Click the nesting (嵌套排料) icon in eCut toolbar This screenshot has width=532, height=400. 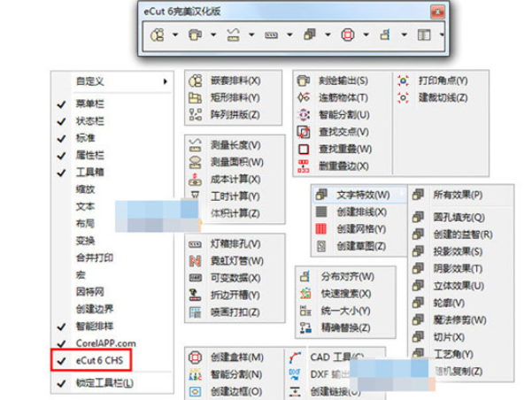157,35
